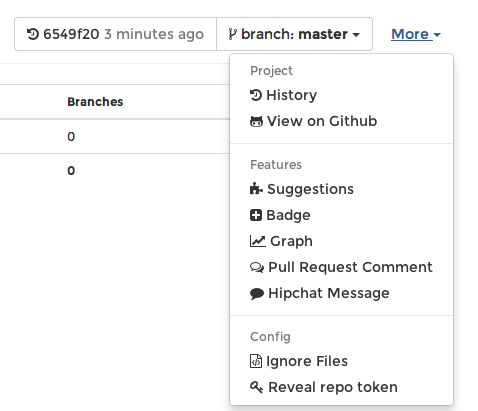Open the branch: master dropdown
478x411 pixels.
tap(294, 34)
